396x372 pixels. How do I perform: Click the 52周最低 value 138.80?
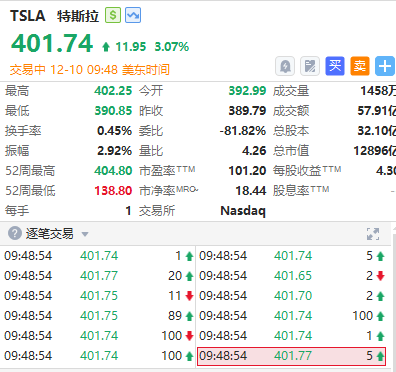(x=113, y=191)
